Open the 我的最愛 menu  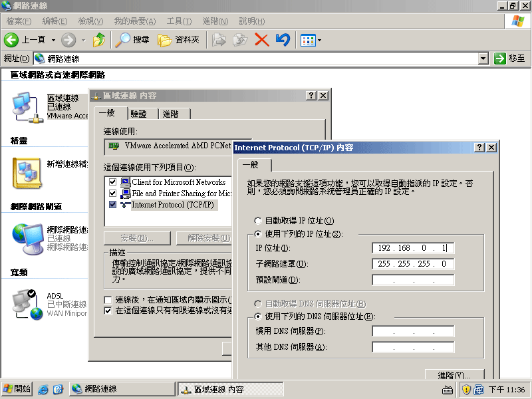tap(135, 21)
